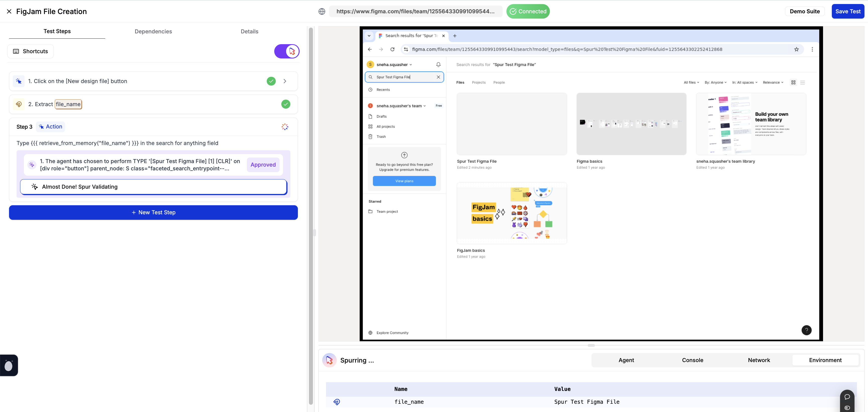The width and height of the screenshot is (868, 412).
Task: Toggle the eye icon at bottom right
Action: [x=847, y=408]
